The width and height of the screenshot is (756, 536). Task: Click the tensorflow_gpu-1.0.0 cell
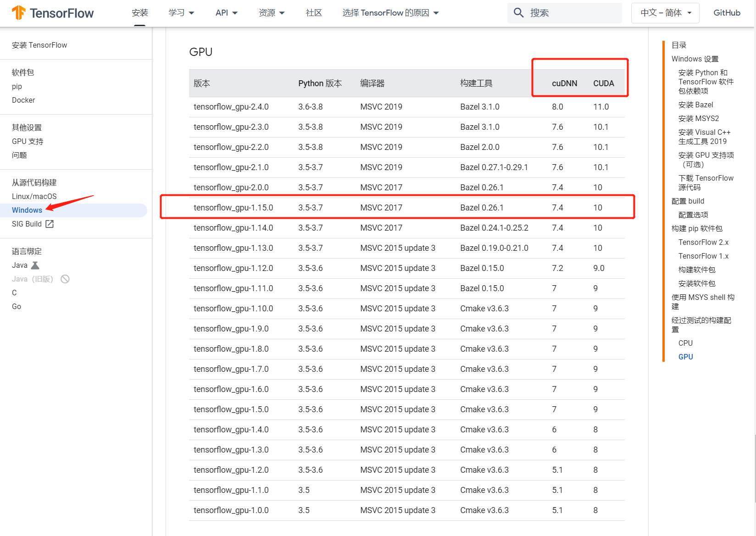click(231, 510)
